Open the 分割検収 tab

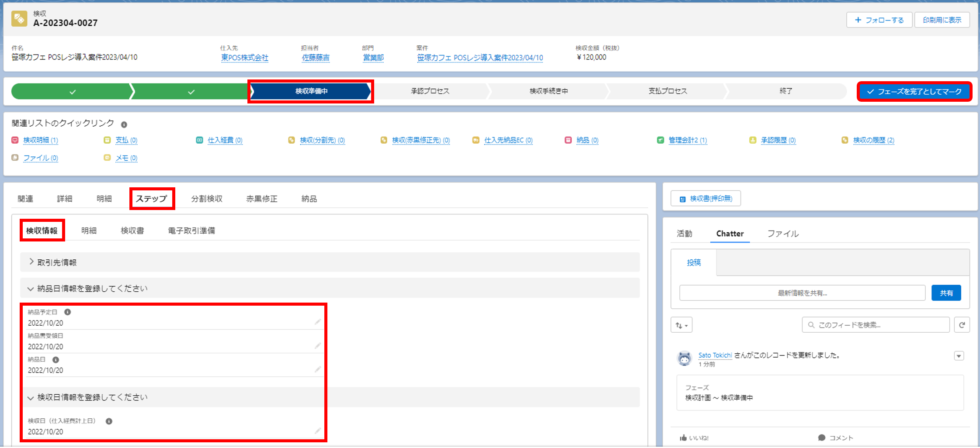click(207, 199)
